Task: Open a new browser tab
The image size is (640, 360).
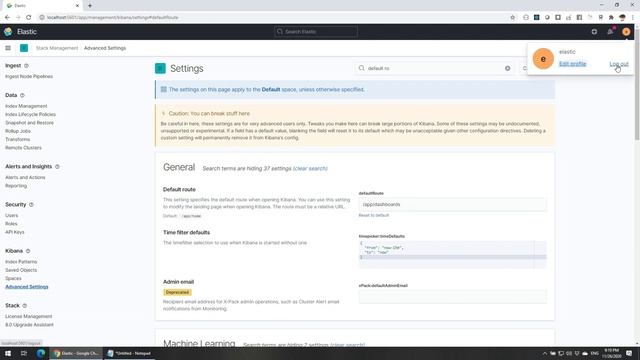Action: [x=90, y=6]
